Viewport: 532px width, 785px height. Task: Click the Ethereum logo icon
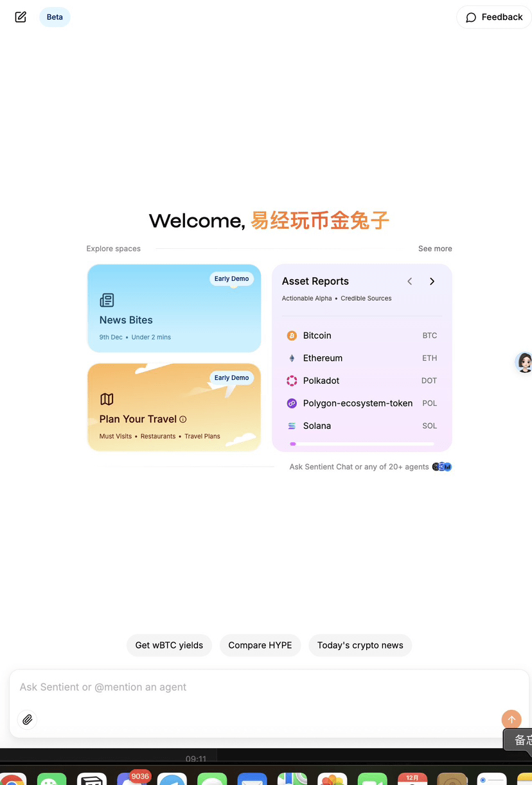(x=292, y=358)
